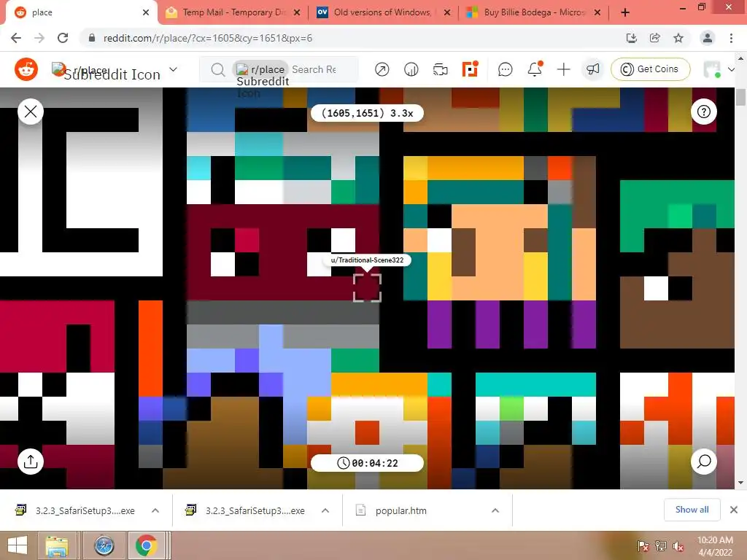Bookmark this page with the star icon

678,38
